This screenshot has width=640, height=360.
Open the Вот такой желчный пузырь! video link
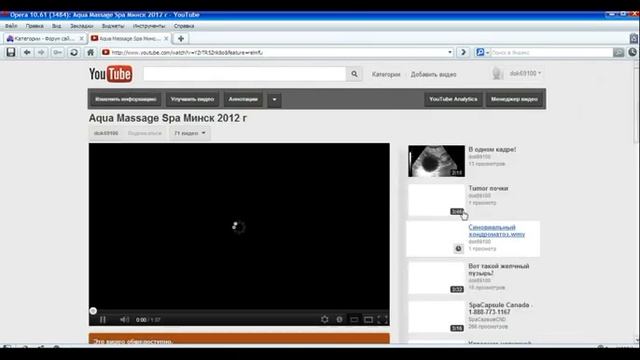click(499, 269)
